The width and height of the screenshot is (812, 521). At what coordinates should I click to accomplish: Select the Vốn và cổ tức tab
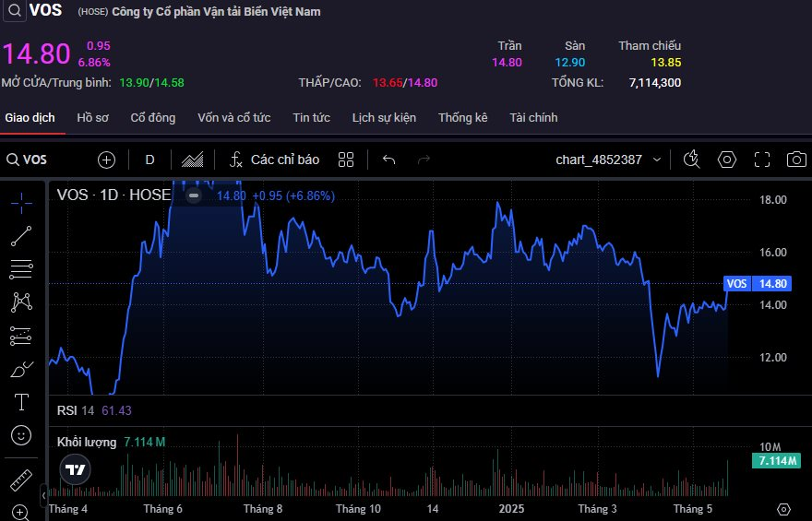coord(234,118)
